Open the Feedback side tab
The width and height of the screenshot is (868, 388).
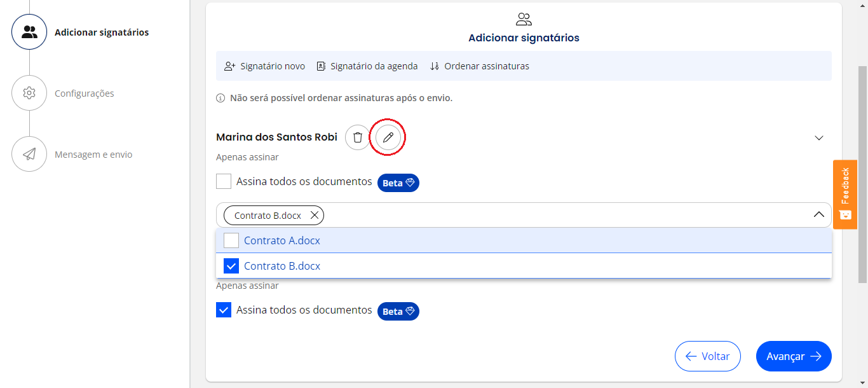(x=844, y=194)
